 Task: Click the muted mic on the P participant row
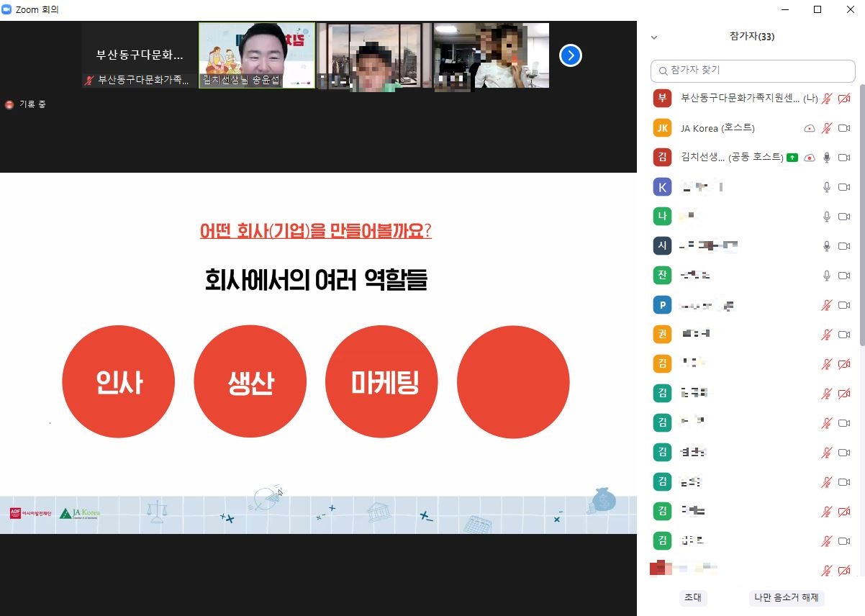tap(827, 305)
